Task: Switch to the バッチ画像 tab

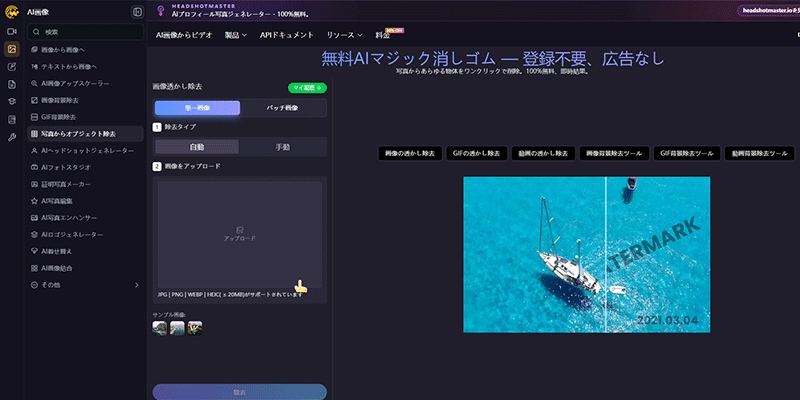Action: (x=282, y=108)
